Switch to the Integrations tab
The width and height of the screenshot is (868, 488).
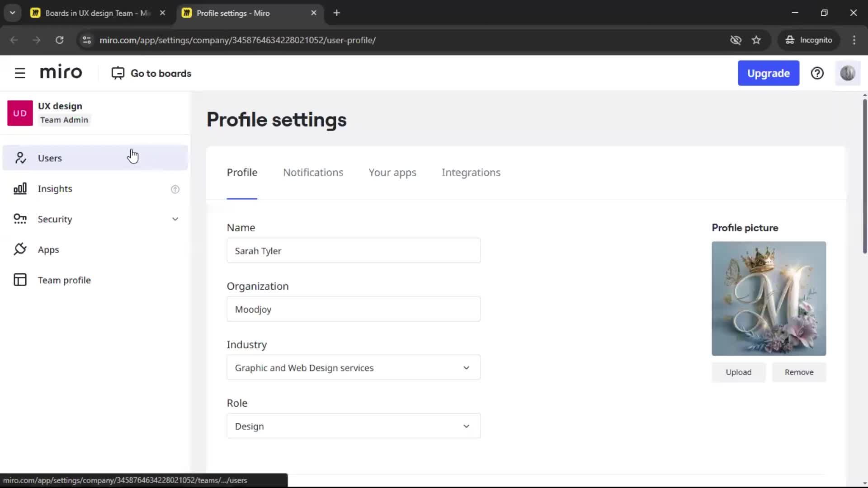tap(471, 173)
